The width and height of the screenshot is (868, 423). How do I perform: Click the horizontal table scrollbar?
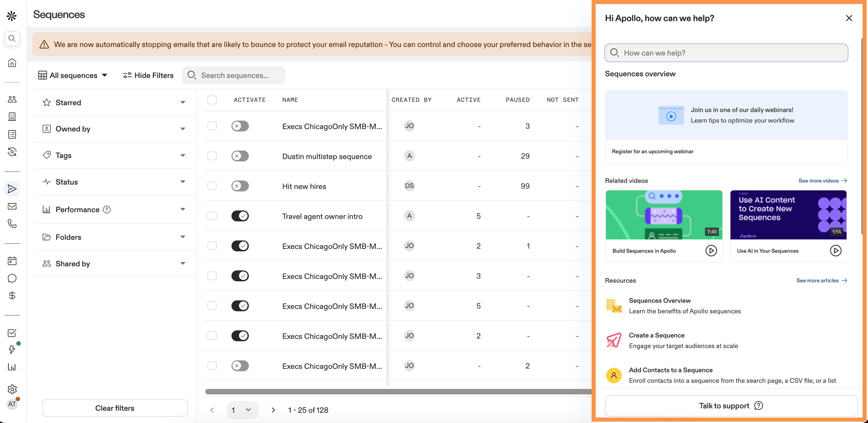tap(398, 392)
